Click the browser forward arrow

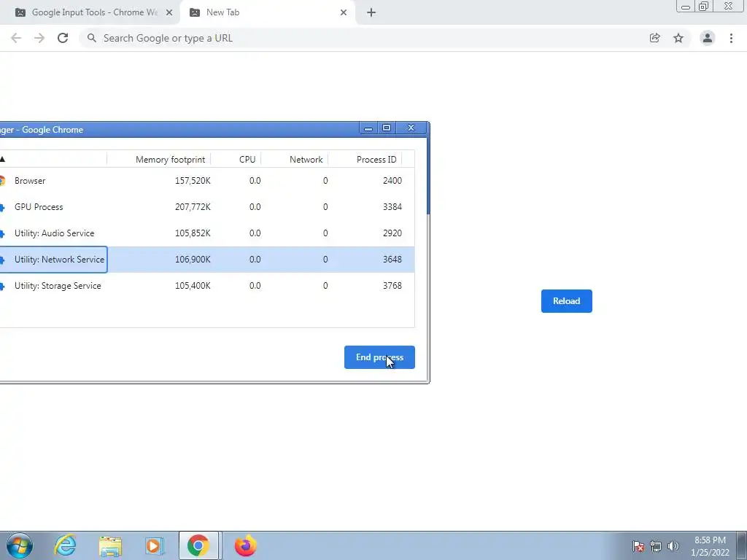[39, 38]
